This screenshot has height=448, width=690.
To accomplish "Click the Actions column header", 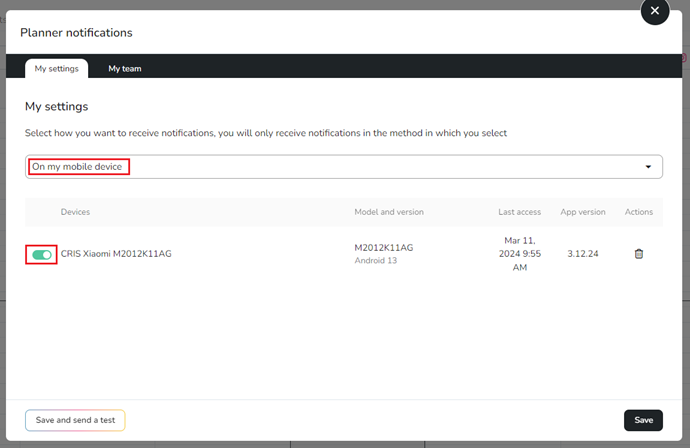I will click(x=638, y=212).
